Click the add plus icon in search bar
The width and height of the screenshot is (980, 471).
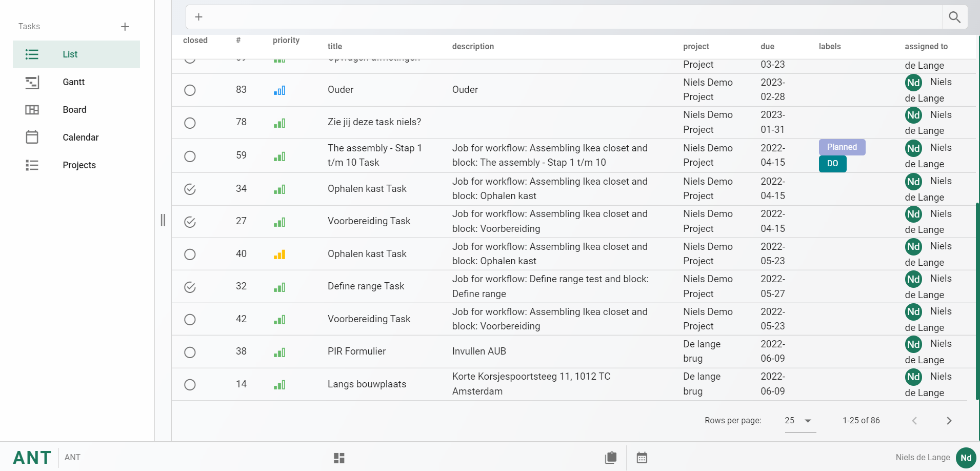point(199,17)
